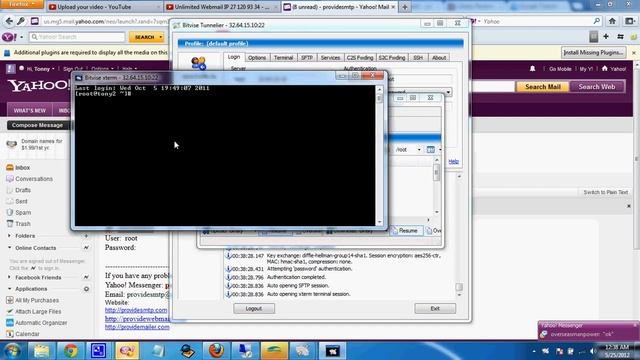Switch to the C2S Fwding tab

pyautogui.click(x=360, y=58)
